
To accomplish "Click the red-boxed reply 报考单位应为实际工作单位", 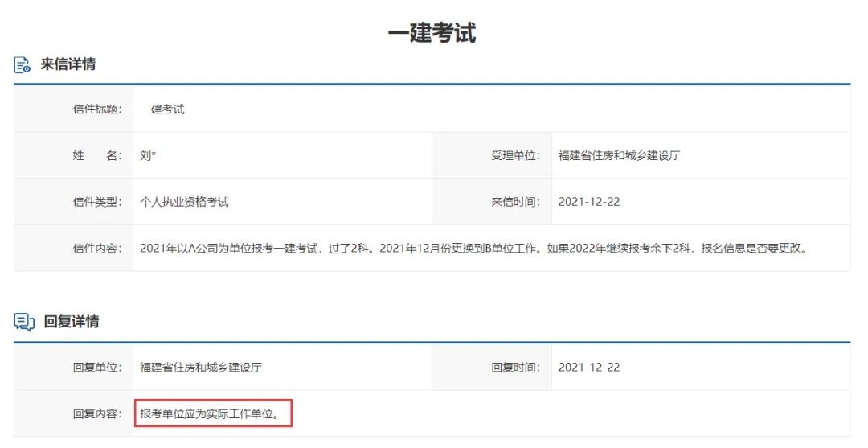I will click(x=211, y=414).
